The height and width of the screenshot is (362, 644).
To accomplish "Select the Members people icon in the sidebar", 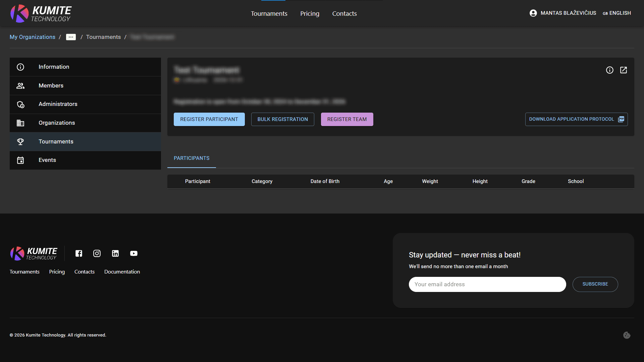I will (x=20, y=85).
